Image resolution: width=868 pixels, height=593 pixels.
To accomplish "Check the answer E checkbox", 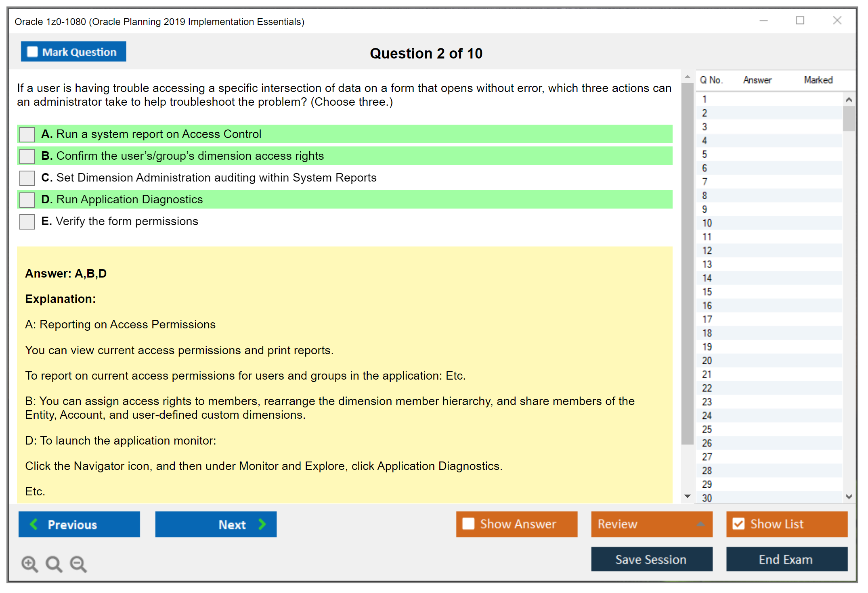I will 27,221.
